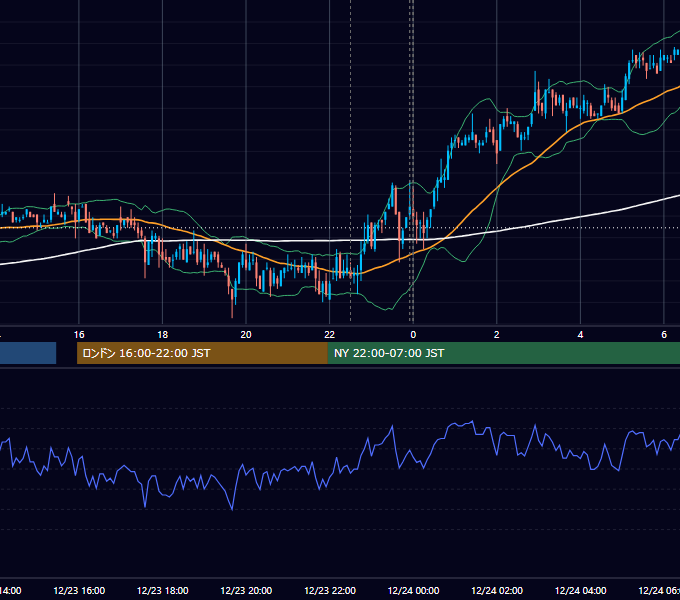Viewport: 680px width, 600px height.
Task: Click the hour label 16 on the upper axis
Action: (79, 335)
